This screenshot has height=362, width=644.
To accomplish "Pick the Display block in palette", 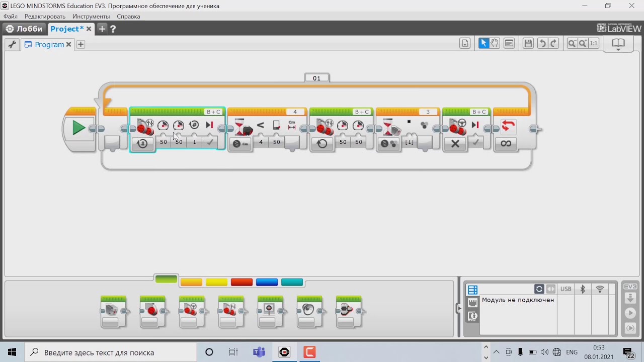I will [270, 312].
